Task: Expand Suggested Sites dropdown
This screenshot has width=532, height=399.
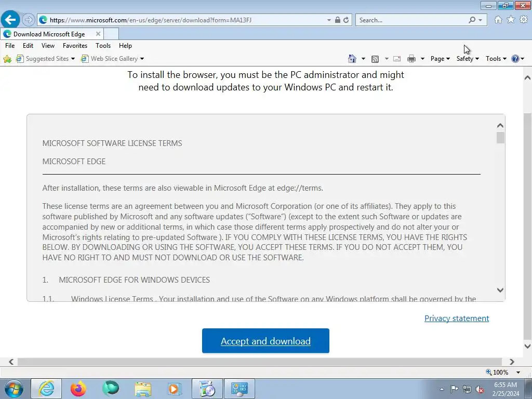Action: click(73, 59)
